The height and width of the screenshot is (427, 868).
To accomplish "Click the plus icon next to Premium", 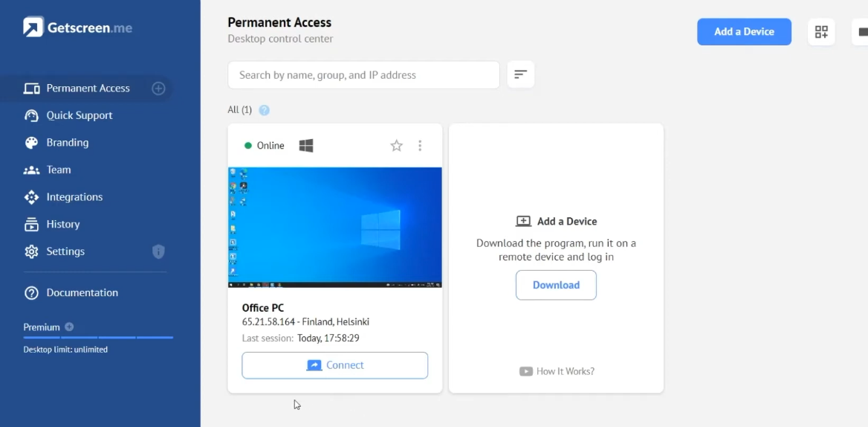I will pos(69,327).
